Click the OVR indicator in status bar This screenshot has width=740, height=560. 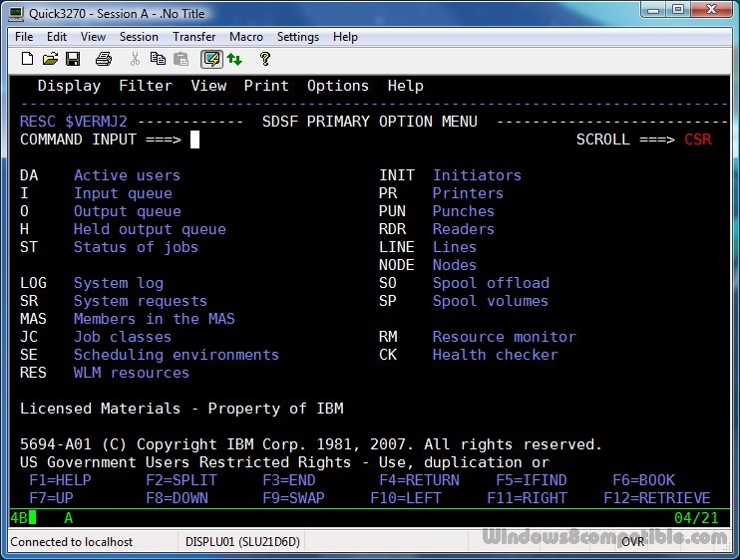tap(633, 542)
